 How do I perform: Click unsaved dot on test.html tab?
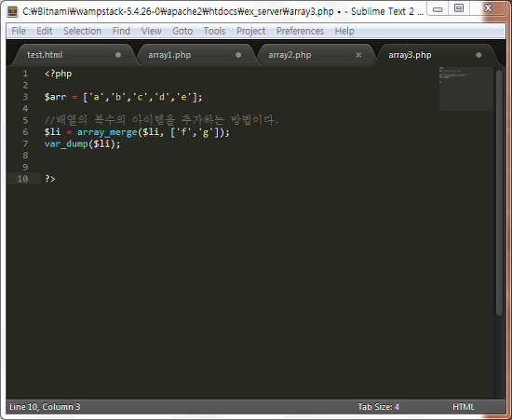pyautogui.click(x=118, y=55)
